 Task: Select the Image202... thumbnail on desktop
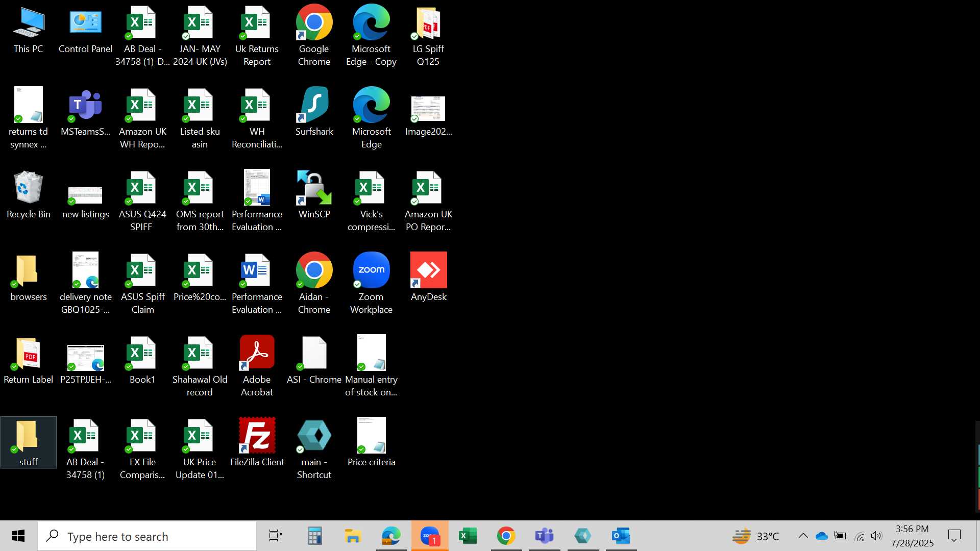pos(428,112)
